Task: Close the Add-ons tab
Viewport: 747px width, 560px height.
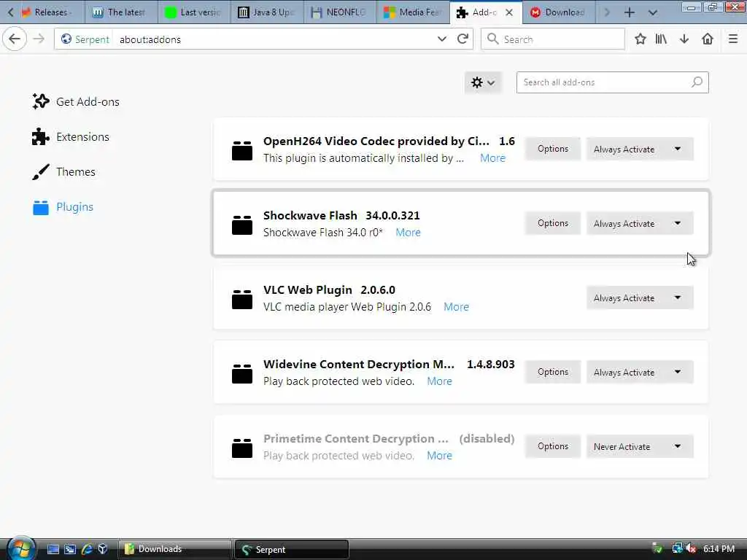Action: (509, 12)
